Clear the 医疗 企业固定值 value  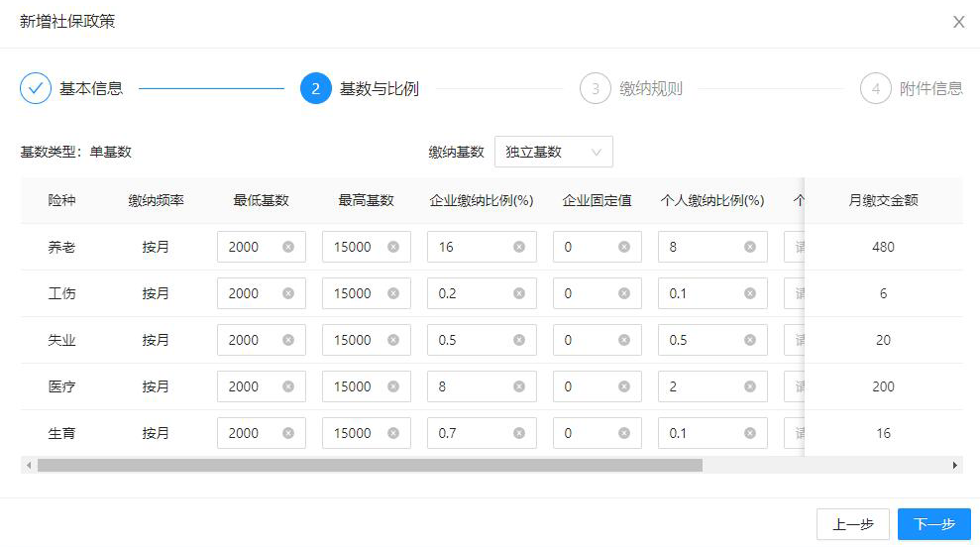click(x=624, y=386)
